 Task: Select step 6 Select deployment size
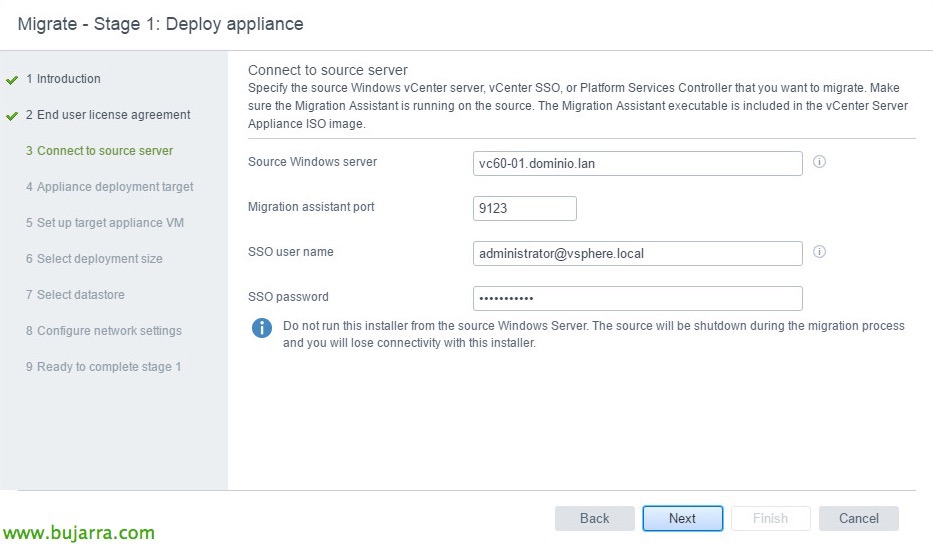94,259
